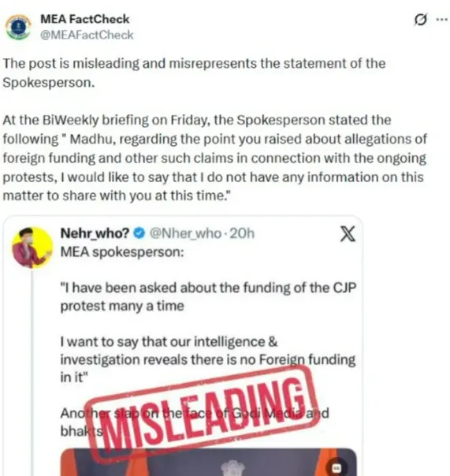Viewport: 450px width, 476px height.
Task: Click the X logo in quoted post
Action: click(x=348, y=233)
